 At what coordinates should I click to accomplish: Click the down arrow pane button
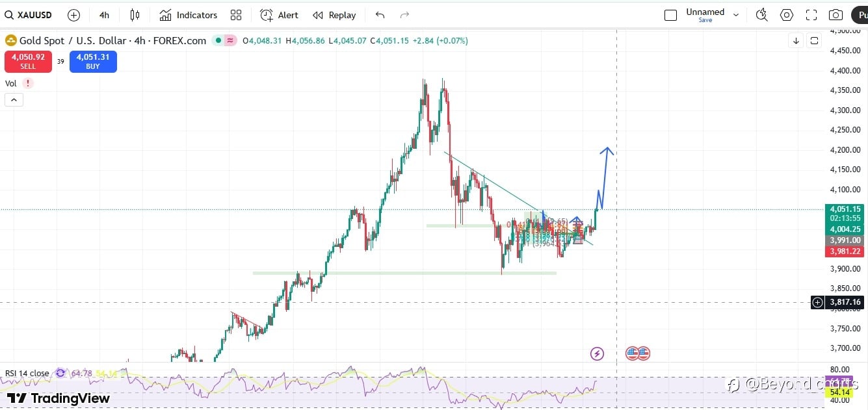click(x=796, y=41)
